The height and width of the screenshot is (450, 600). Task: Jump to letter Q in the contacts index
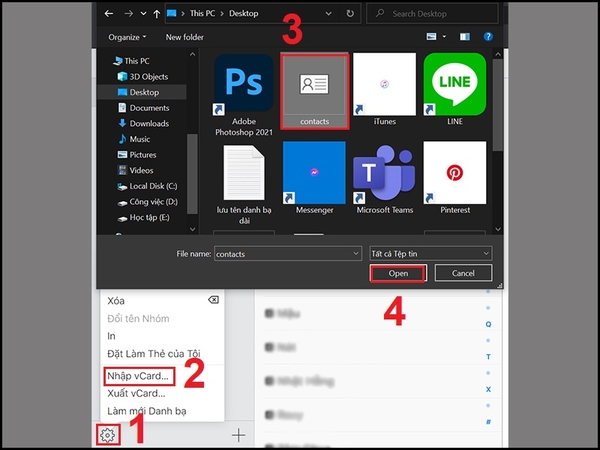click(x=488, y=324)
